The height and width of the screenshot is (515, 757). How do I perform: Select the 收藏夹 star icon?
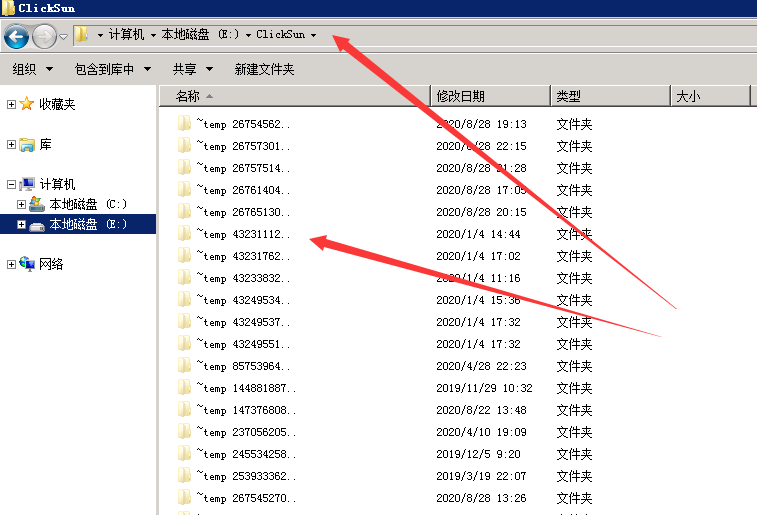[27, 104]
